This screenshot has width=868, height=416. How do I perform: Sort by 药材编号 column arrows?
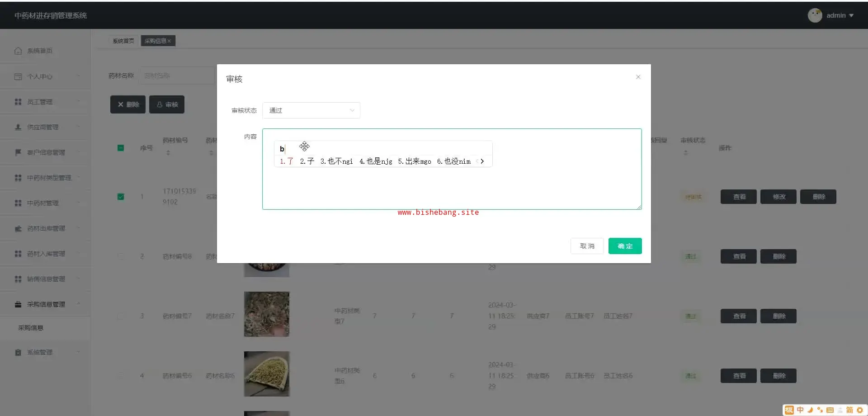click(x=168, y=153)
